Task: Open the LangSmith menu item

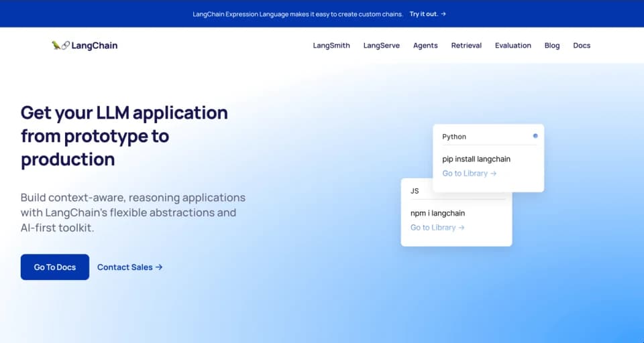Action: [331, 46]
